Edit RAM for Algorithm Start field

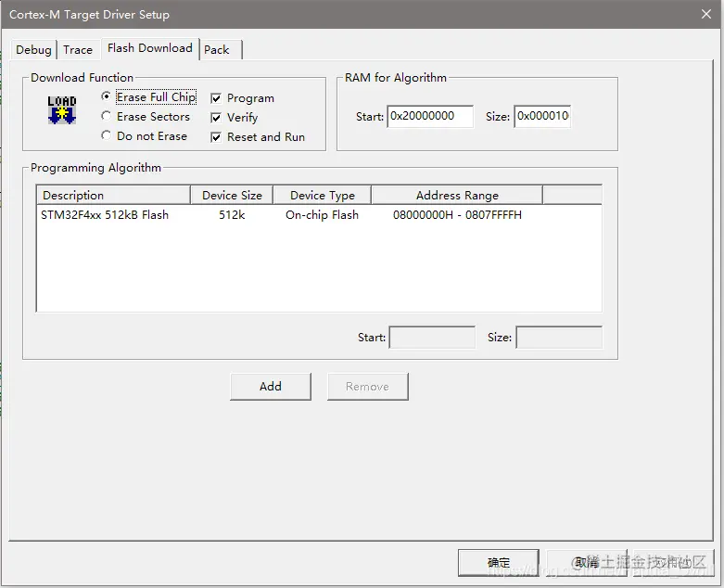coord(430,117)
